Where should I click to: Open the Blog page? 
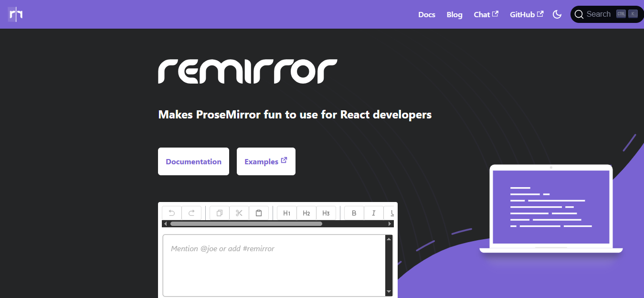tap(454, 14)
